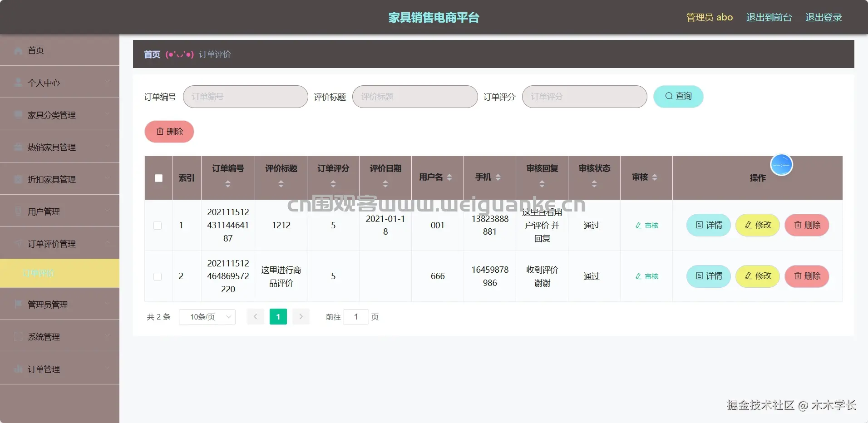Expand 系统管理 menu chevron
868x423 pixels.
(108, 336)
